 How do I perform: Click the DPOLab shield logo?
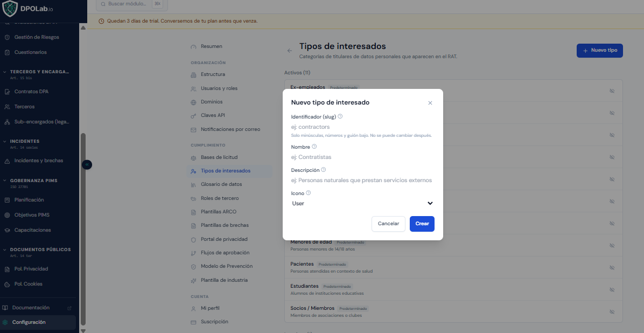(x=10, y=9)
